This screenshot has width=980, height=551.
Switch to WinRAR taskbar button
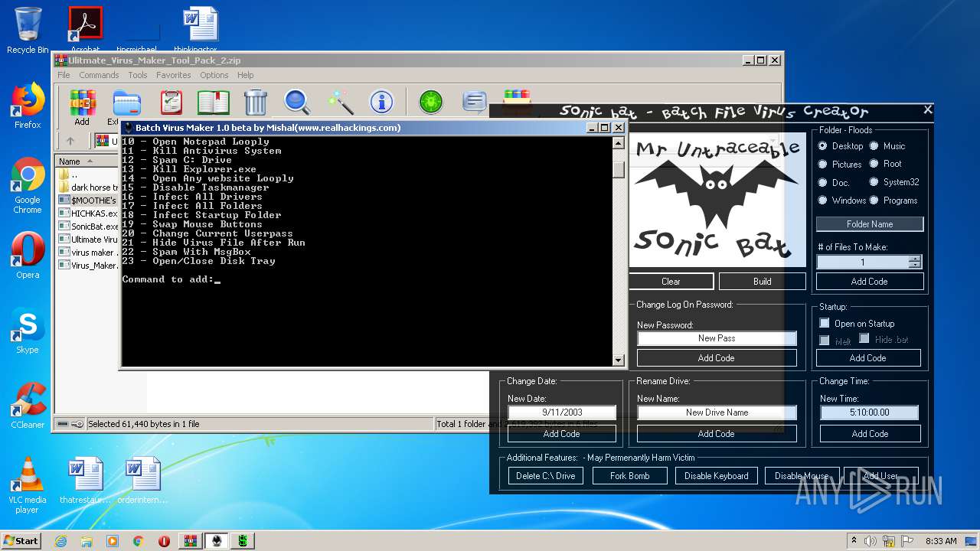191,541
